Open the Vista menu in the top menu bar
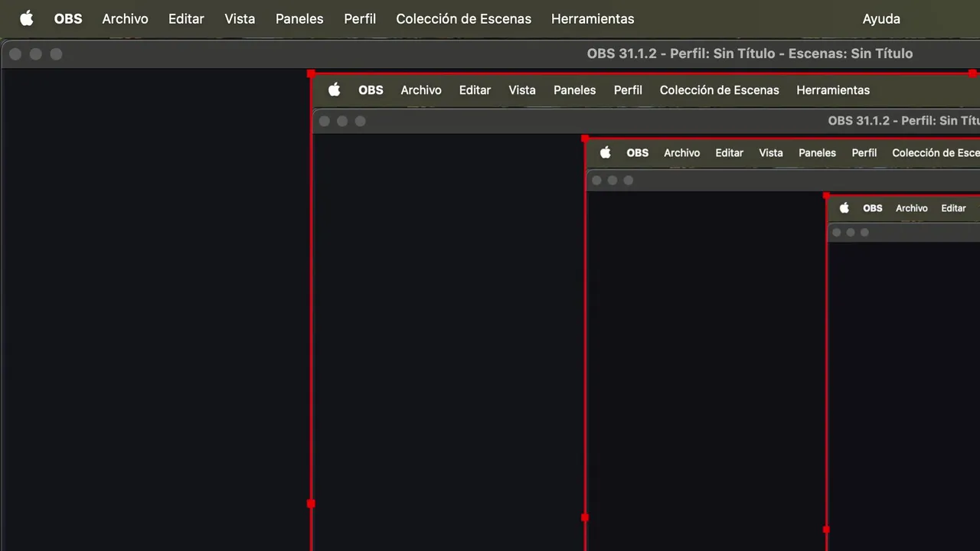The image size is (980, 551). pyautogui.click(x=240, y=18)
